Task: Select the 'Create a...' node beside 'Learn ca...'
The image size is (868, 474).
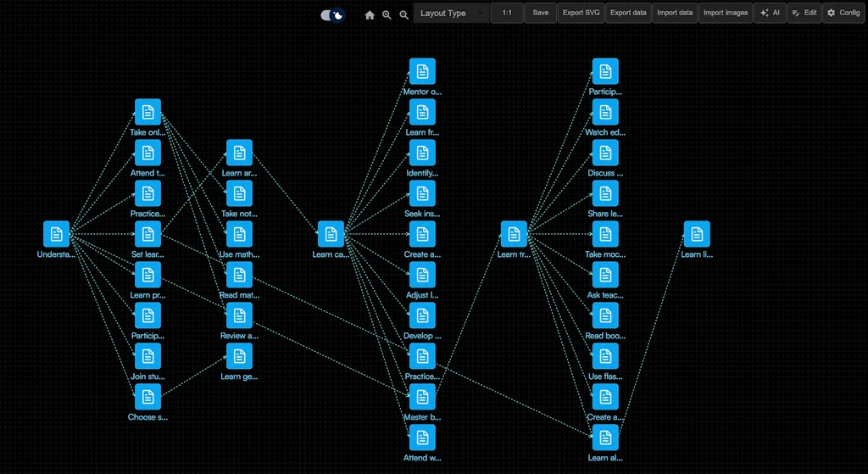Action: coord(422,234)
